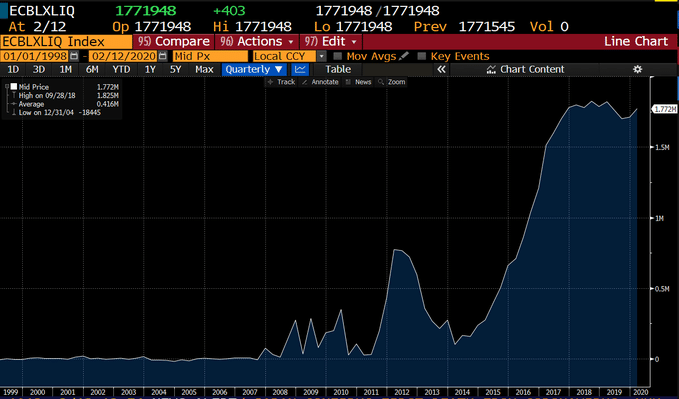Open the start date calendar picker
This screenshot has height=399, width=679.
[74, 56]
